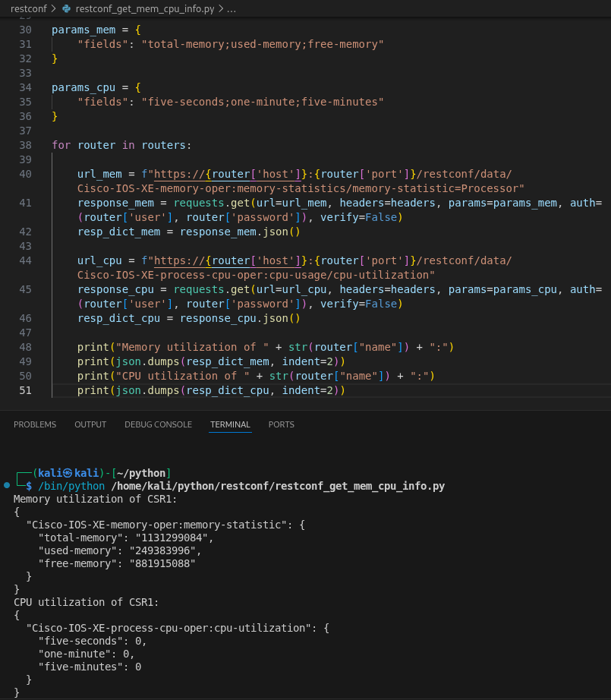Click resp_dict_mem on line 42
The image size is (611, 700).
(118, 232)
